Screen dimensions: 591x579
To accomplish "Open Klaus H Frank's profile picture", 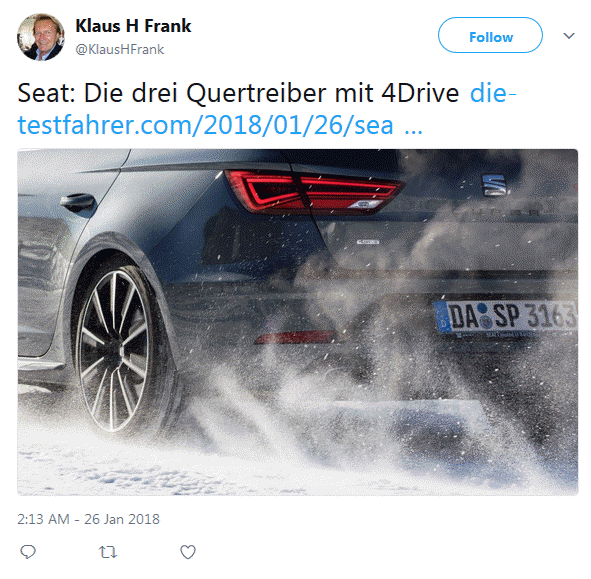I will (x=41, y=37).
